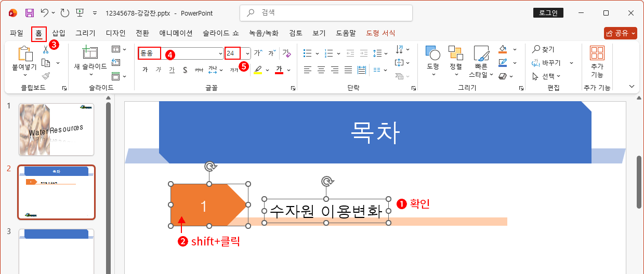Image resolution: width=644 pixels, height=274 pixels.
Task: Click the Redo icon in quick access toolbar
Action: click(64, 13)
